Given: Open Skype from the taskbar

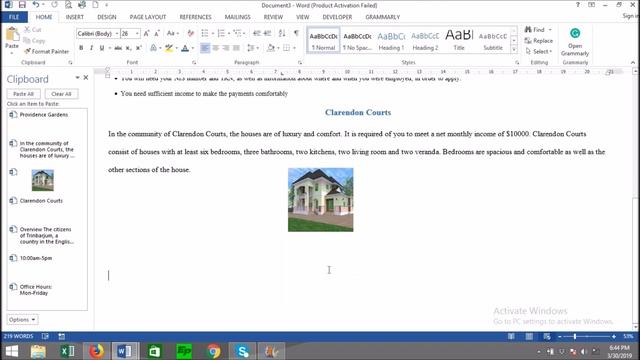Looking at the screenshot, I should pos(242,351).
